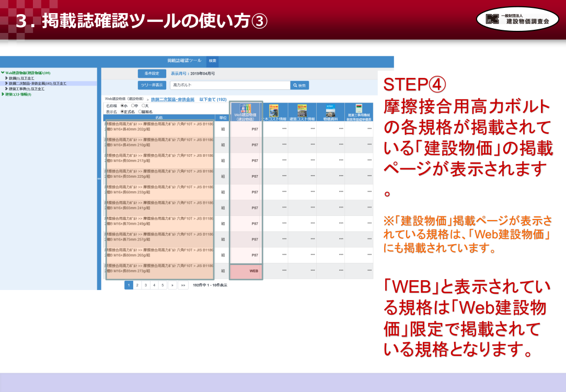566x392 pixels.
Task: Select 簡易名 display name option
Action: pyautogui.click(x=140, y=112)
